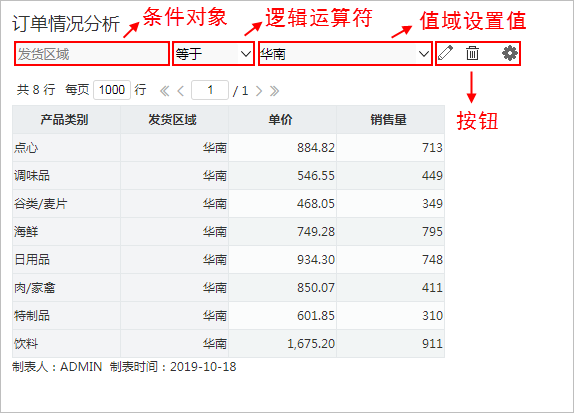The image size is (574, 413).
Task: Click the current page number field
Action: coord(210,90)
